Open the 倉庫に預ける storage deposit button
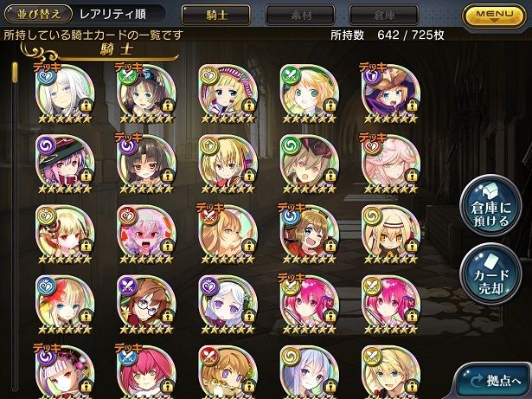This screenshot has height=399, width=532. (x=490, y=206)
